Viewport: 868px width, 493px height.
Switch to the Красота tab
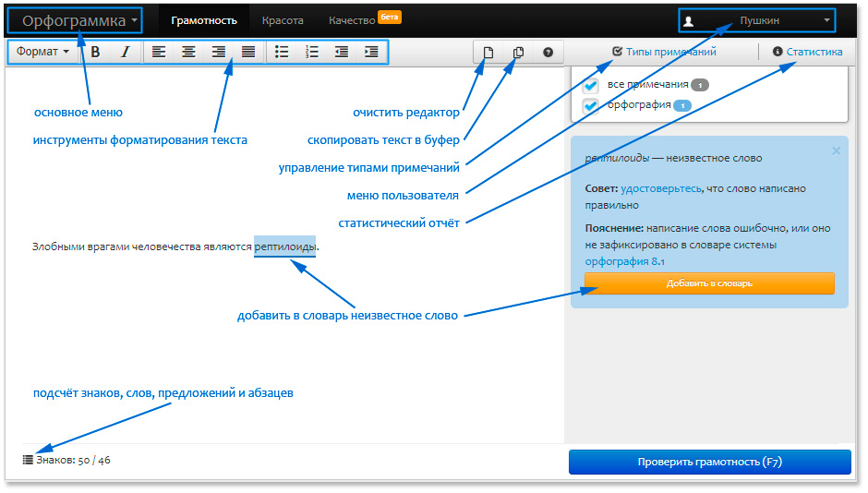pyautogui.click(x=283, y=21)
